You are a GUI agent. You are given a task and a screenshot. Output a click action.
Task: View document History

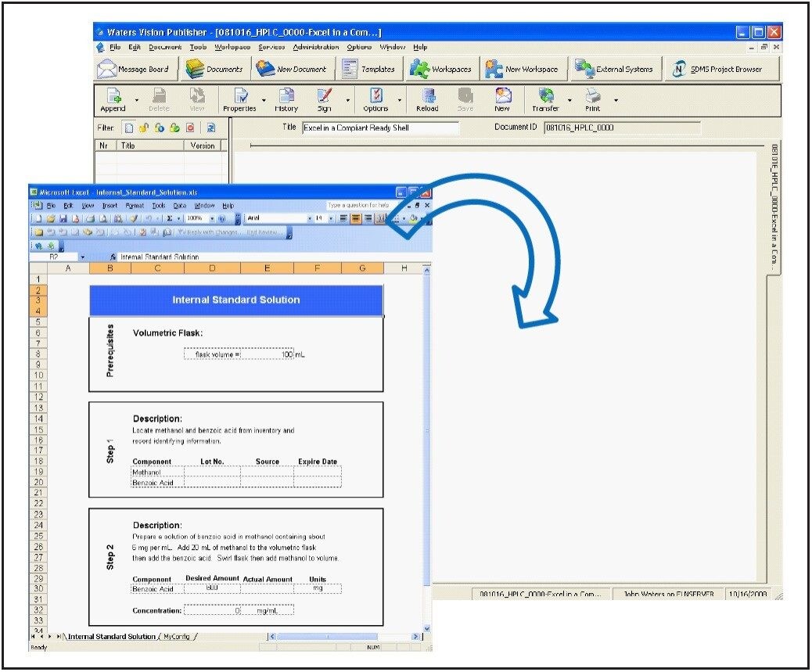(x=286, y=100)
